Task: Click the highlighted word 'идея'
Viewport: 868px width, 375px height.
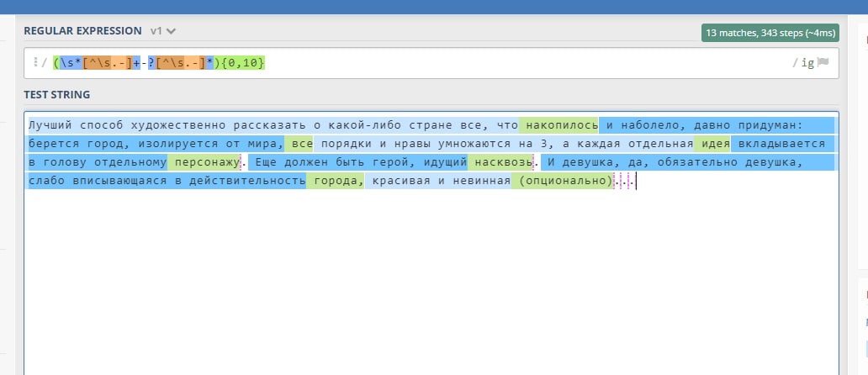Action: 715,144
